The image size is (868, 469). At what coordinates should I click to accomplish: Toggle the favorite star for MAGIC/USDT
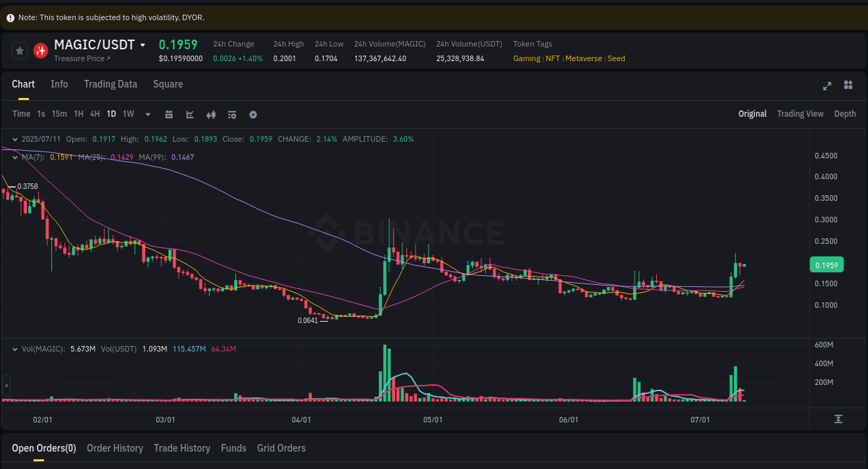[19, 50]
